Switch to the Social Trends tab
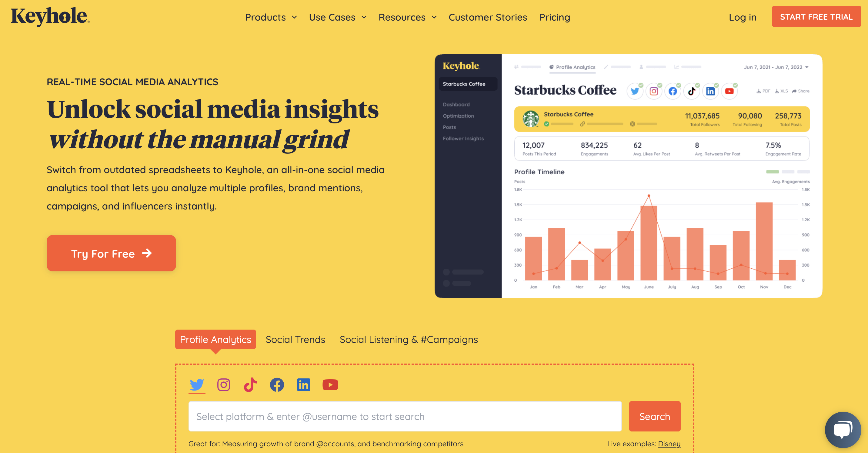Screen dimensions: 868x453 (x=296, y=339)
